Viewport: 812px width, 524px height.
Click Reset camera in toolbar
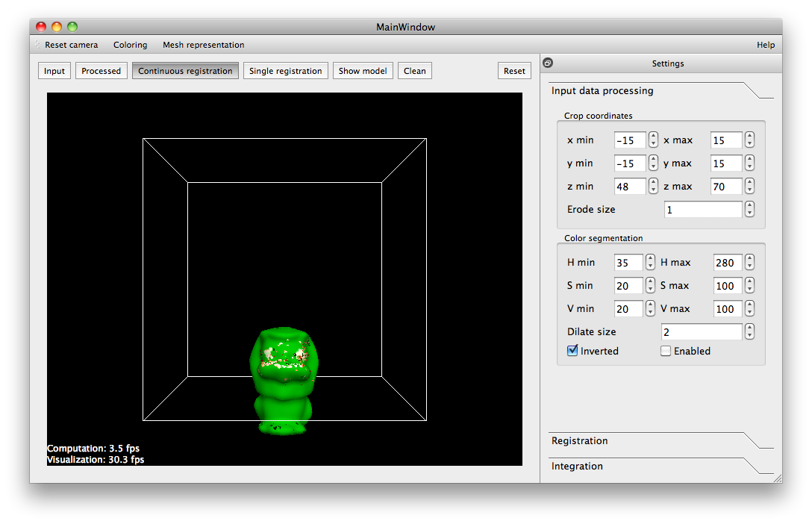click(72, 45)
